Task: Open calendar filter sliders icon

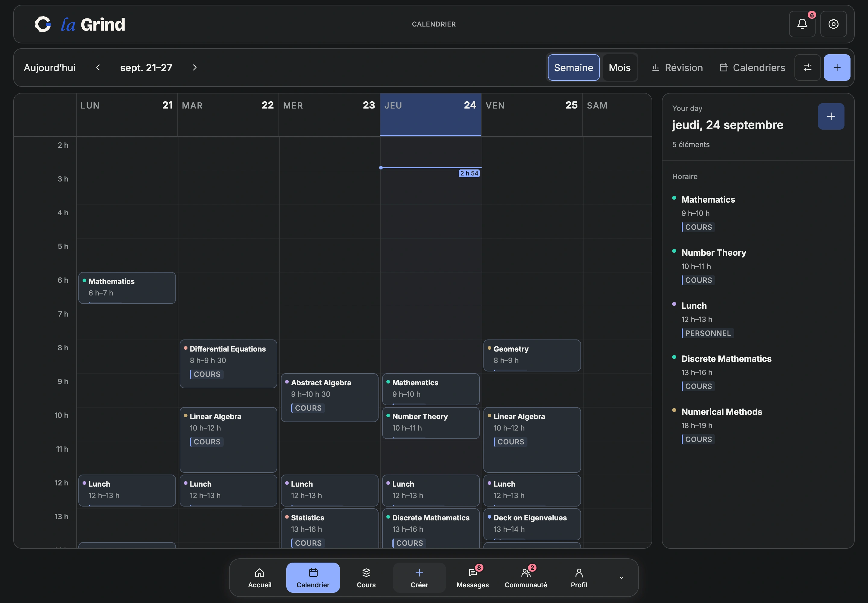Action: pos(807,68)
